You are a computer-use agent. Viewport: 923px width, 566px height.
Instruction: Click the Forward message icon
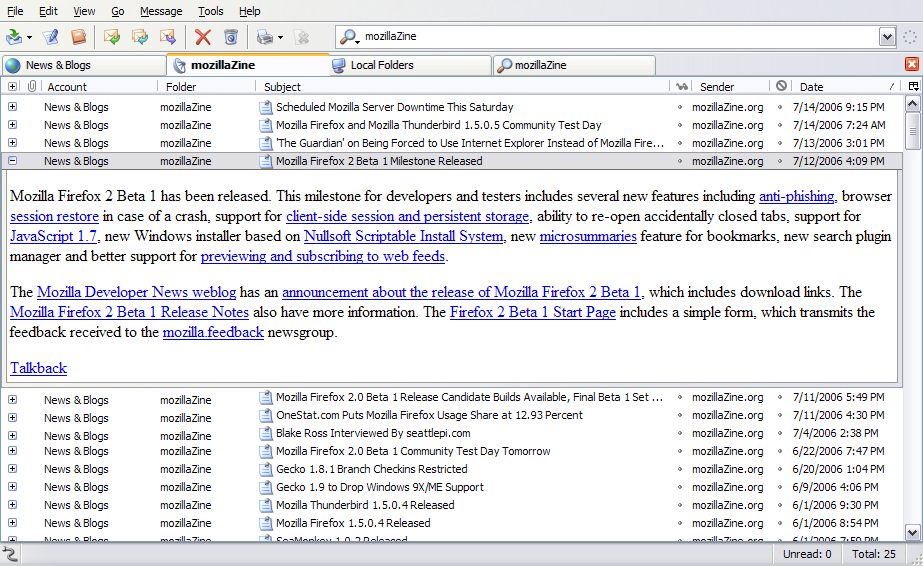168,37
